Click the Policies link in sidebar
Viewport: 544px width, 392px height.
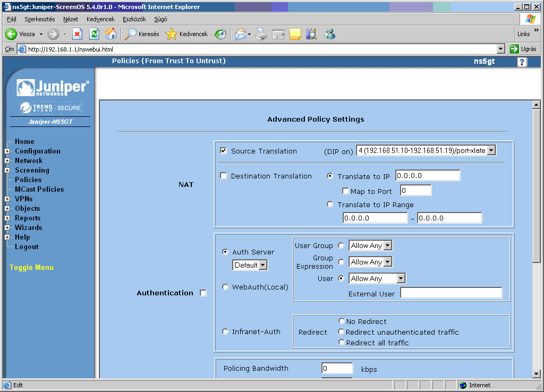28,180
